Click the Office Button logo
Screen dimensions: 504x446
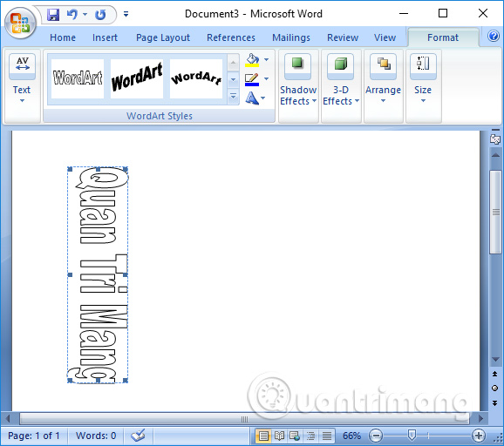pos(20,23)
